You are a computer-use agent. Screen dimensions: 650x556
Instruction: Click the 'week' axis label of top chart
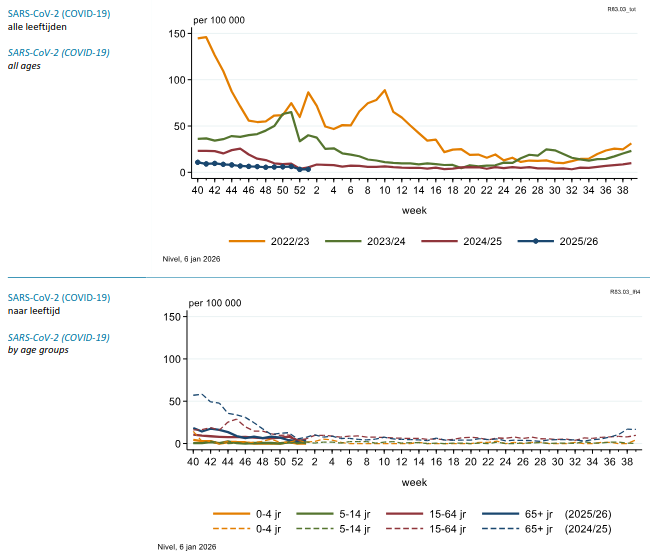point(414,211)
